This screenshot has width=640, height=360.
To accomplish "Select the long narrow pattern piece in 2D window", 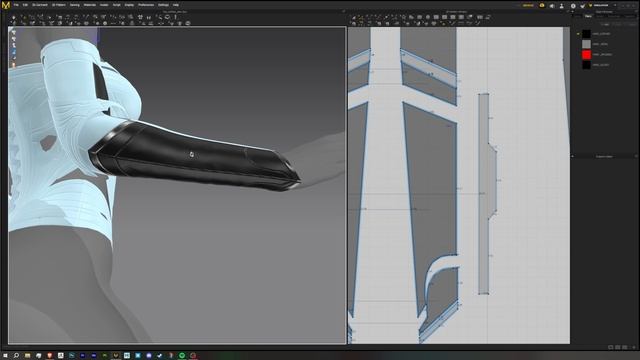I will (487, 193).
